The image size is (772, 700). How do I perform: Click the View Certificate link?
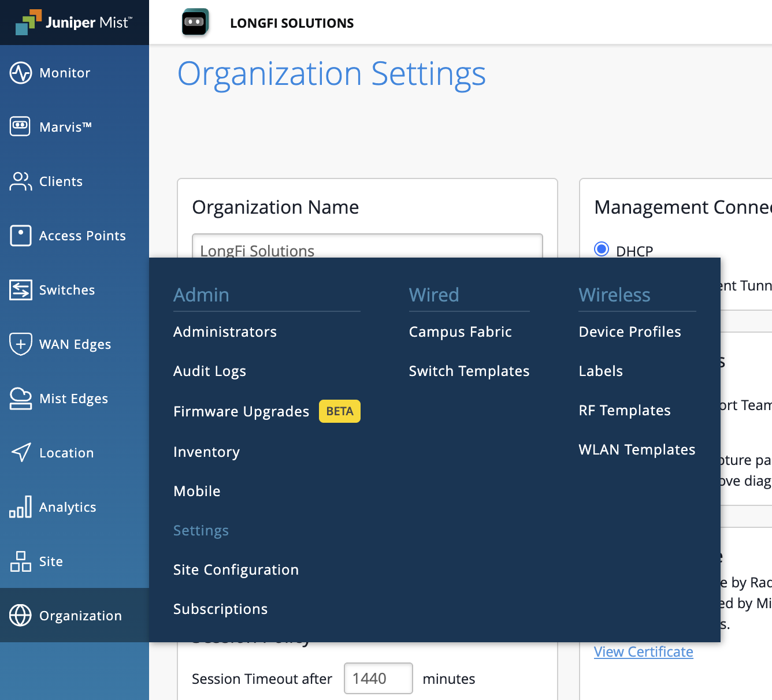coord(644,651)
